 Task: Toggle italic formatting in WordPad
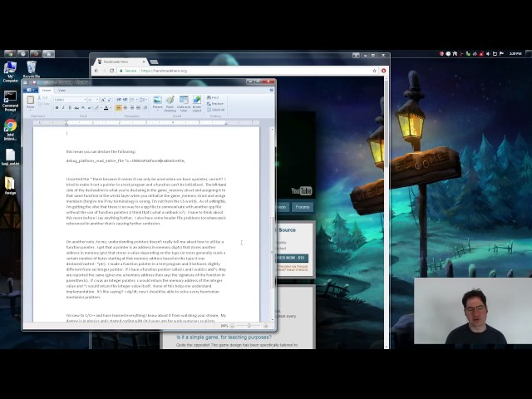coord(63,108)
